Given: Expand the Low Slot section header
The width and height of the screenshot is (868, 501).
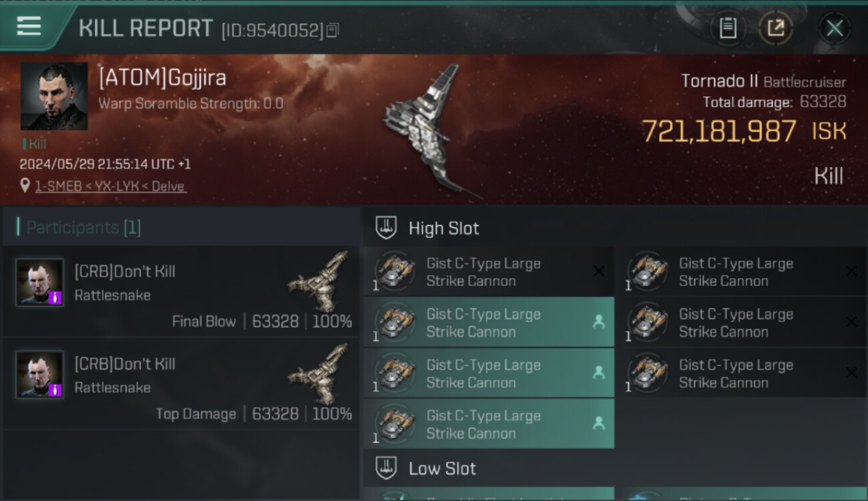Looking at the screenshot, I should [615, 468].
